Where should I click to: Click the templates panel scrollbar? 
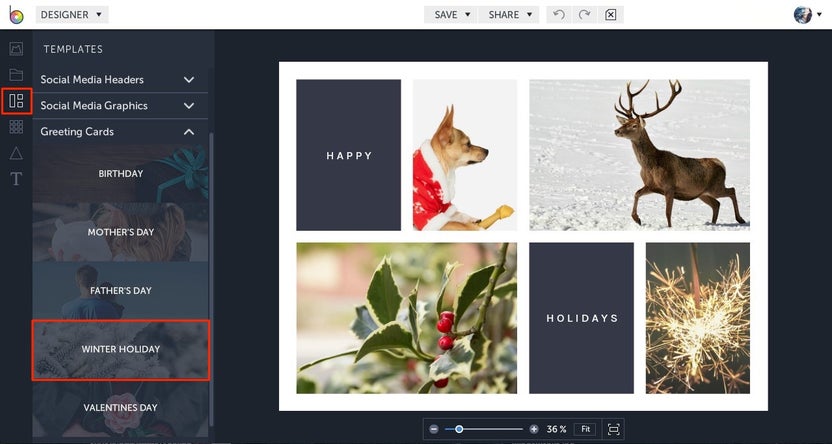point(212,278)
